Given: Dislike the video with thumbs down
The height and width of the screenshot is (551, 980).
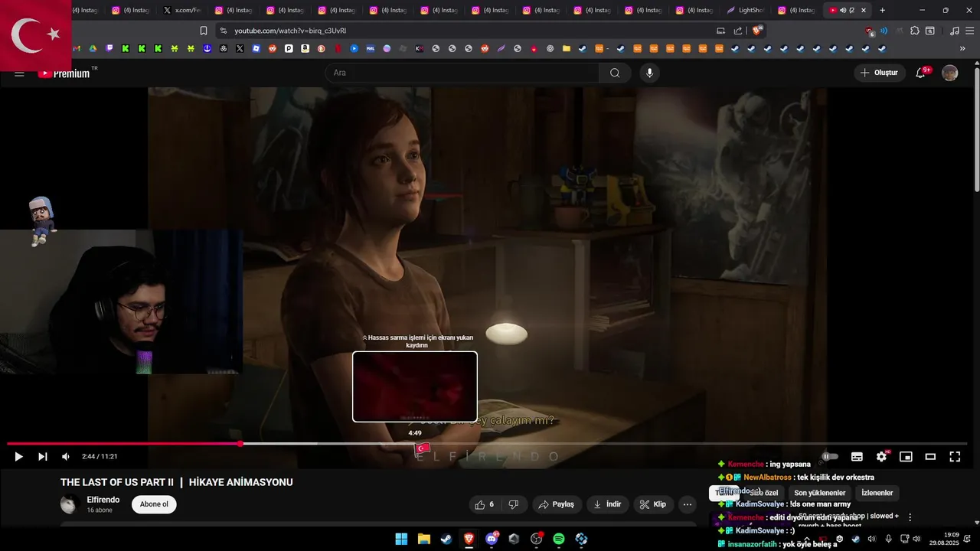Looking at the screenshot, I should click(x=514, y=504).
